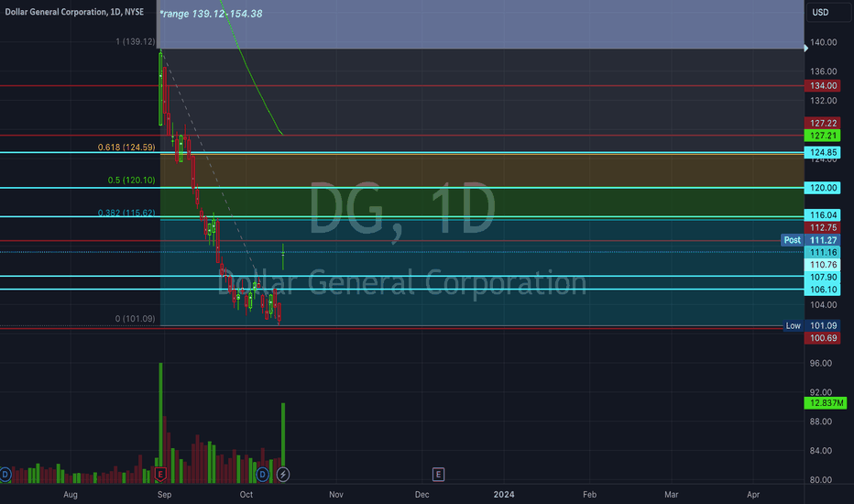Click the Low tag on the price axis

pyautogui.click(x=793, y=326)
